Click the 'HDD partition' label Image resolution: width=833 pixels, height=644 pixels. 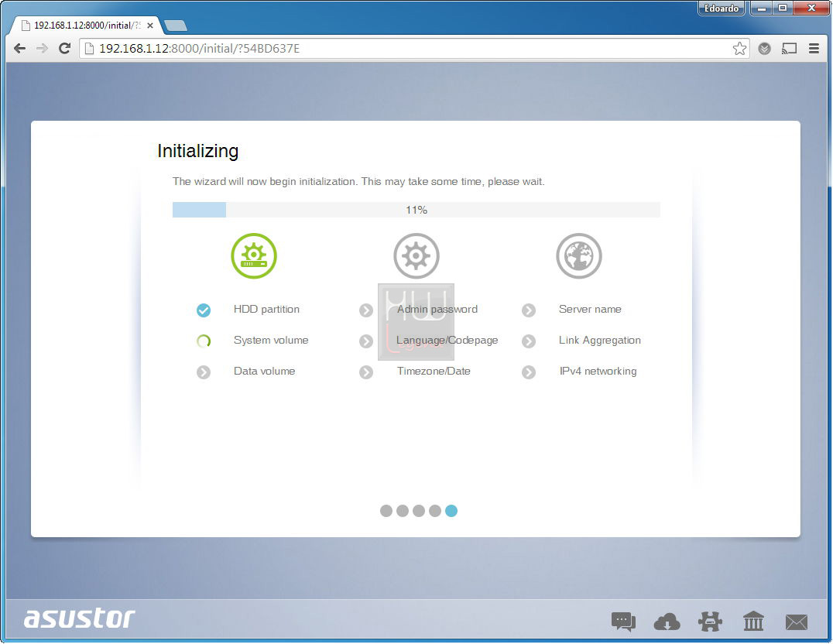(266, 310)
